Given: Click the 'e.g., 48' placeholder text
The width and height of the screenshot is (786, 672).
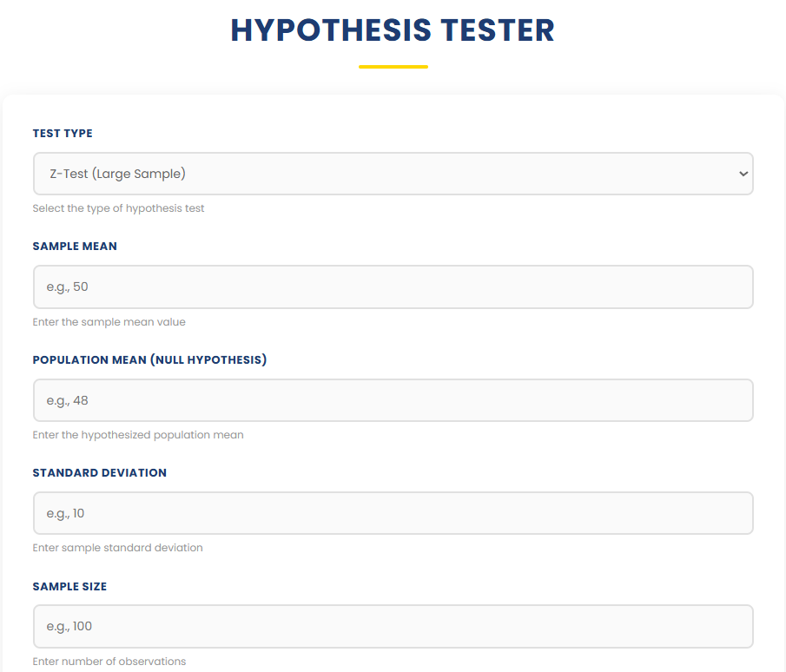Looking at the screenshot, I should pos(67,401).
